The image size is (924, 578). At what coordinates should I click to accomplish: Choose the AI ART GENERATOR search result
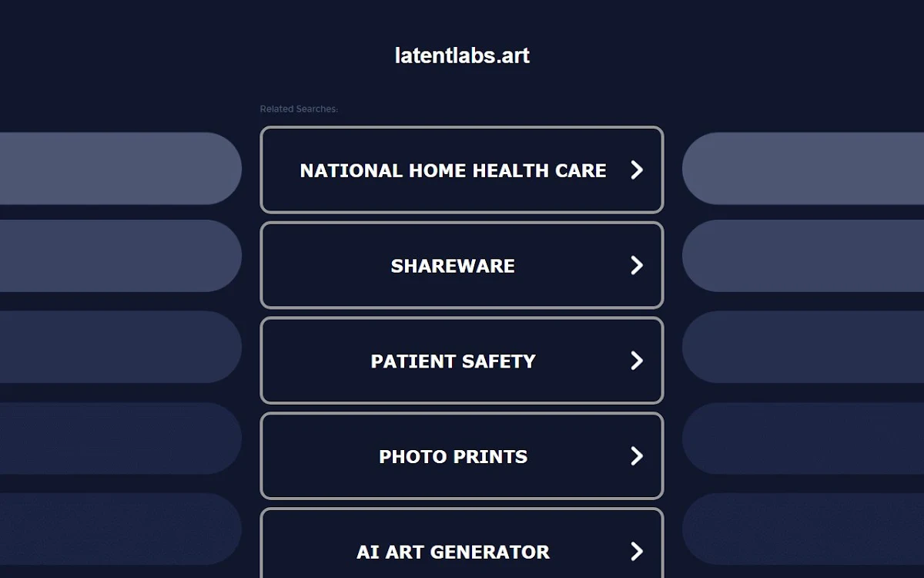click(462, 543)
